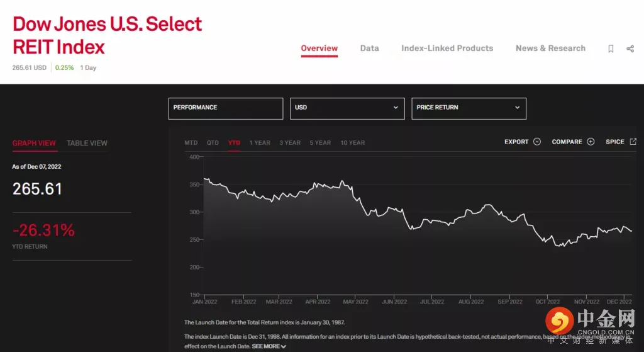644x352 pixels.
Task: Choose the 1 YEAR range
Action: tap(260, 143)
